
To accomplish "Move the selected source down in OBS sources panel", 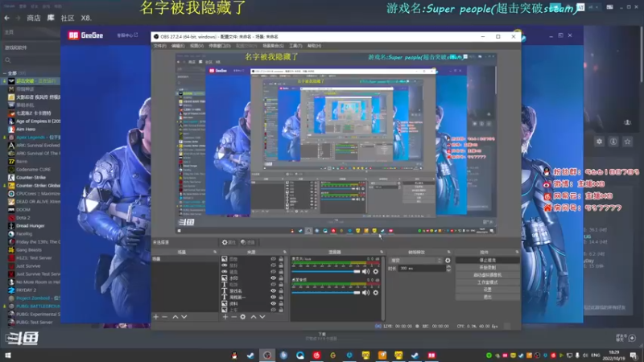I will [x=262, y=317].
